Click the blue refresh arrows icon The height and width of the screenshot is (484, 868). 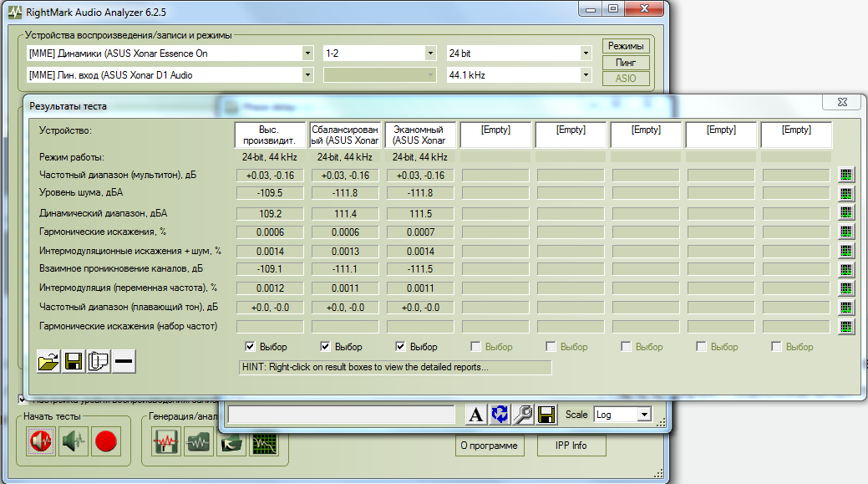tap(500, 415)
